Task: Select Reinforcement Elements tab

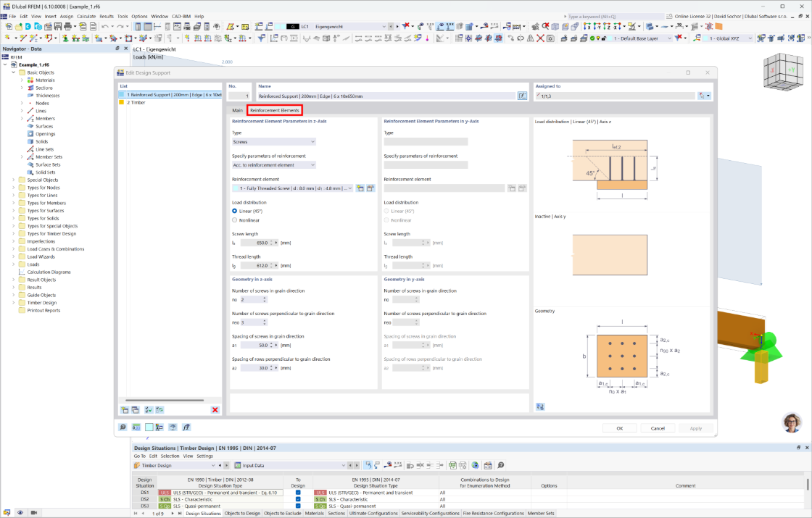Action: coord(275,110)
